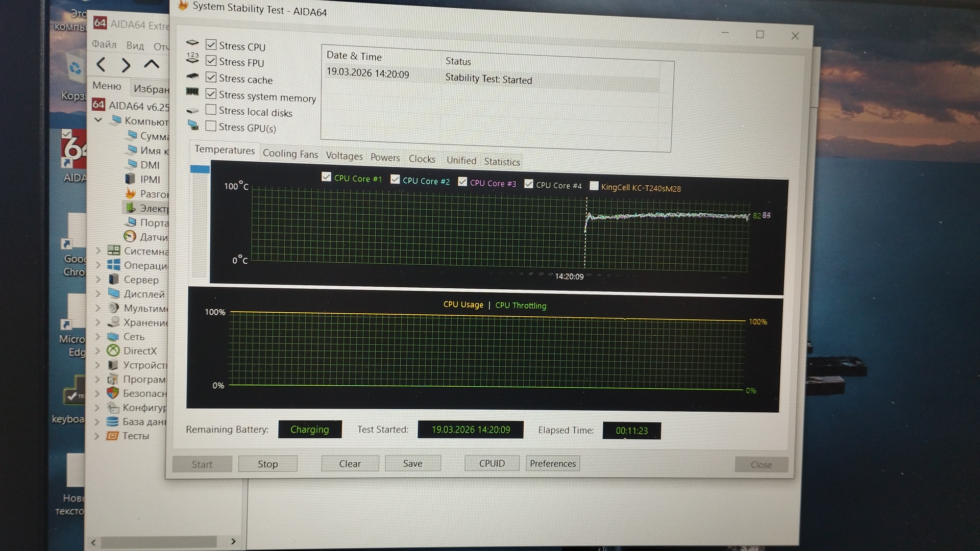Collapse the Компьютер tree node
The image size is (980, 551).
pos(99,120)
